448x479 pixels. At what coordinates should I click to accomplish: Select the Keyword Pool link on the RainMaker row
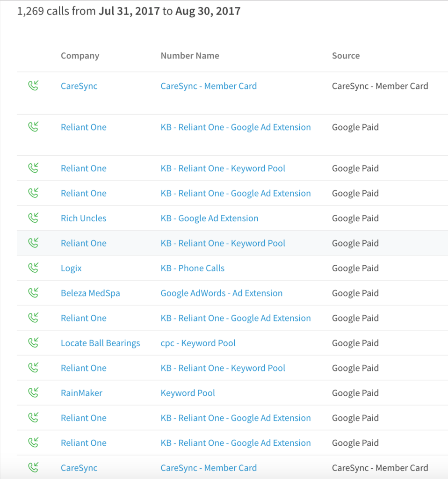[x=188, y=393]
